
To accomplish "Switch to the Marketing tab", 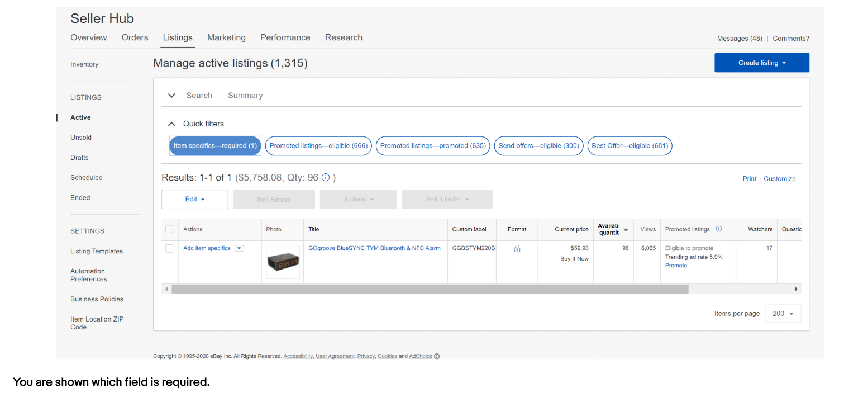I will [x=226, y=37].
